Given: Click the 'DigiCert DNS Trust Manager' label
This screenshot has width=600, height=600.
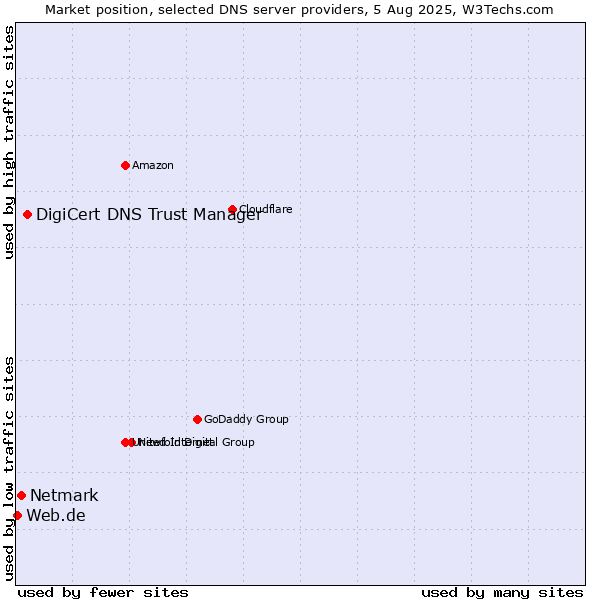Looking at the screenshot, I should click(x=149, y=215).
